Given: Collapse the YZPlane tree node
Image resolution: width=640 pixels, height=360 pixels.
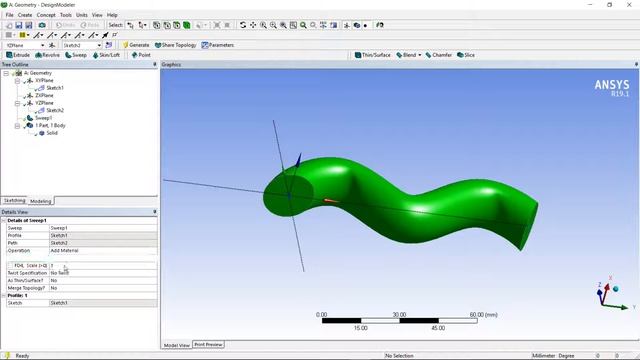Looking at the screenshot, I should point(17,103).
